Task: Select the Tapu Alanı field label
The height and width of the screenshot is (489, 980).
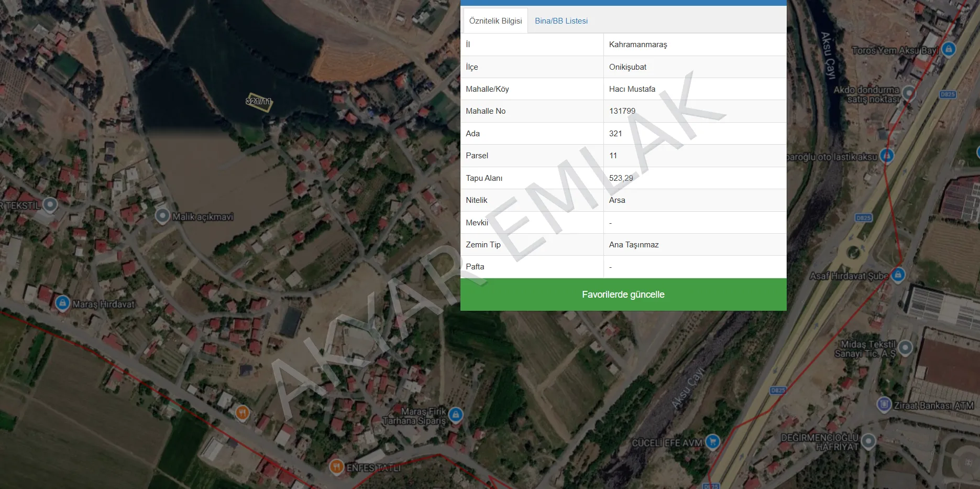Action: [484, 178]
